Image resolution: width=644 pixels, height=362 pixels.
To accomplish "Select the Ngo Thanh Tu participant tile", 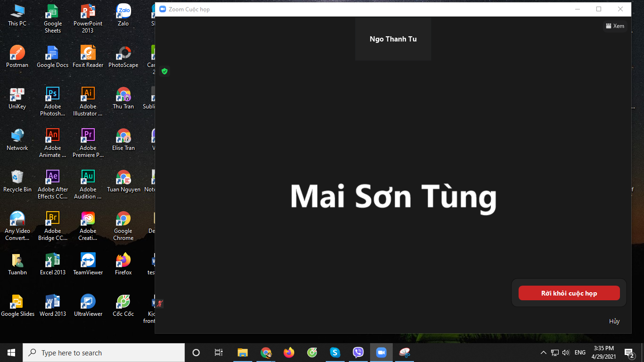I will tap(393, 39).
